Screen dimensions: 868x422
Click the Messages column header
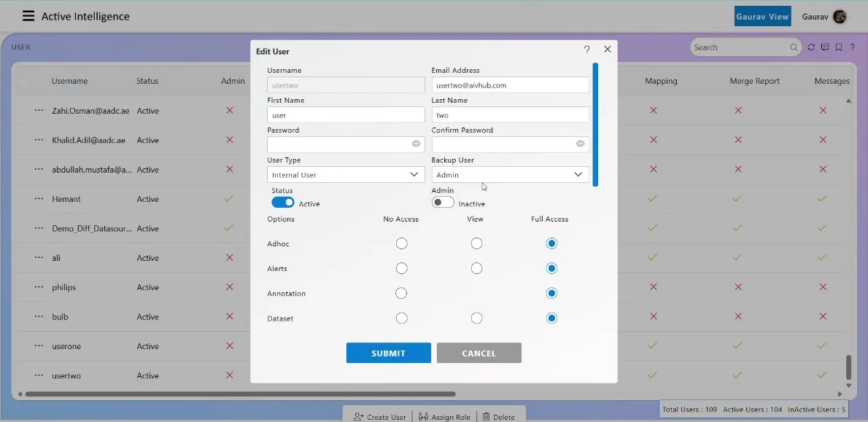[x=832, y=81]
